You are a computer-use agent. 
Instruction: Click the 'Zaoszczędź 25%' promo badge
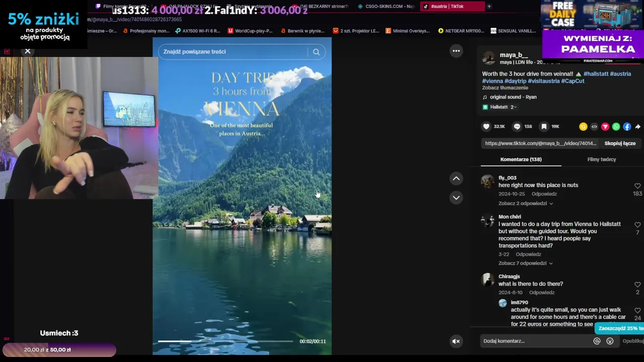click(620, 328)
